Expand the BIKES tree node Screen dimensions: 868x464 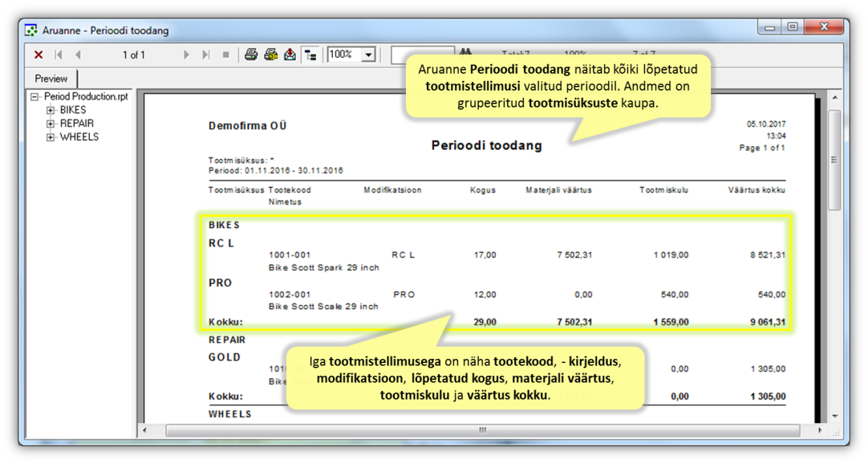click(51, 110)
